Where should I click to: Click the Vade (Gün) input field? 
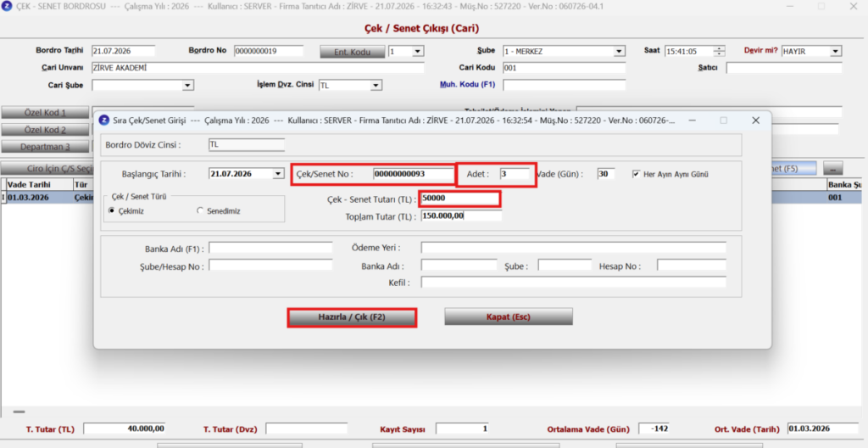pos(605,174)
